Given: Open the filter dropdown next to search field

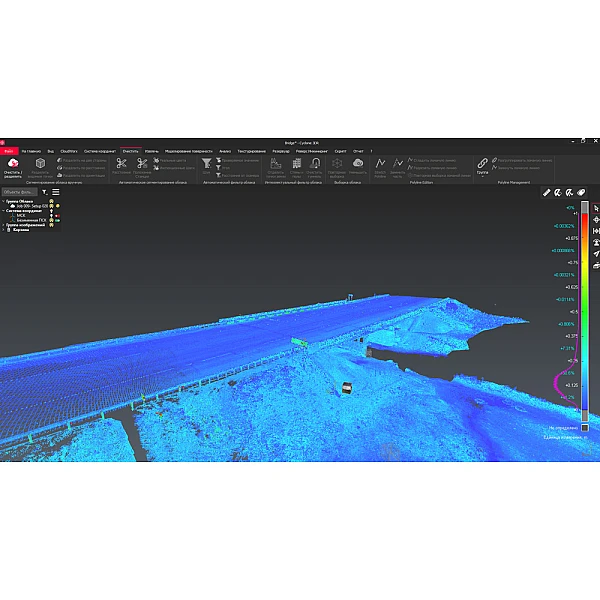Looking at the screenshot, I should coord(45,192).
